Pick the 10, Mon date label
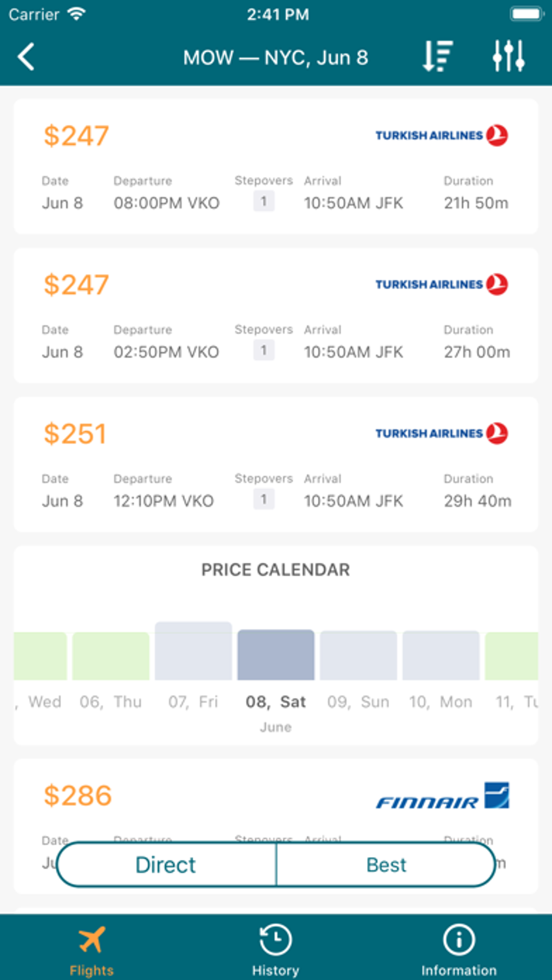Viewport: 552px width, 980px height. pyautogui.click(x=441, y=702)
